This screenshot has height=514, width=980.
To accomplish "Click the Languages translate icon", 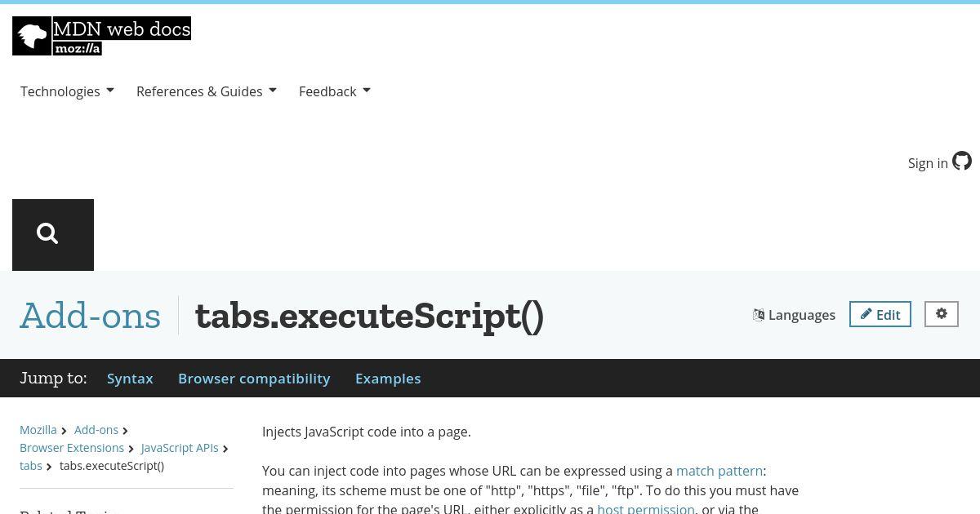I will 759,315.
